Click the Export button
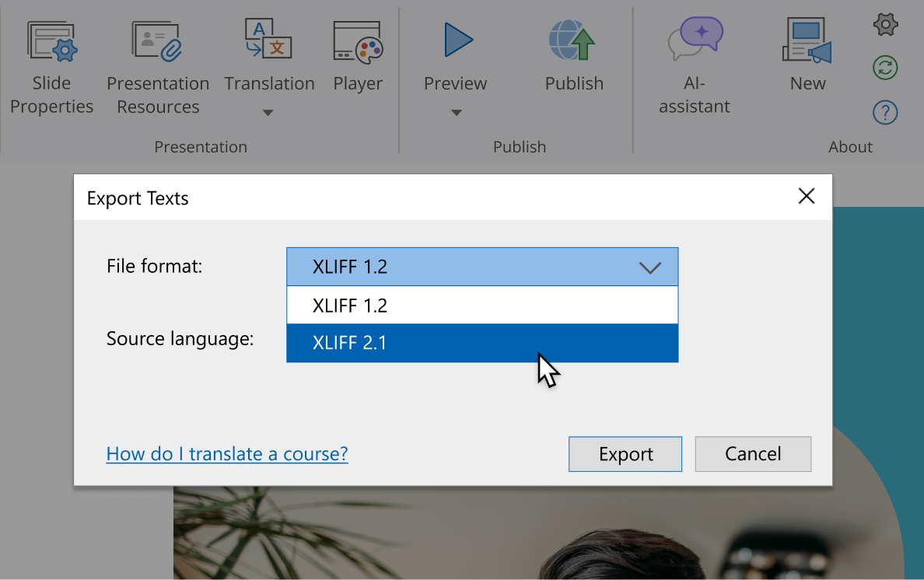The image size is (924, 580). 625,454
